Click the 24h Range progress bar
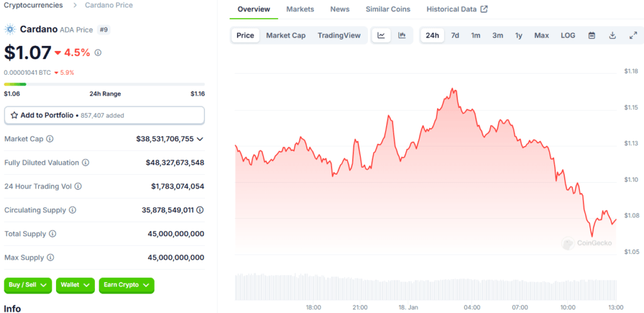The image size is (644, 313). pyautogui.click(x=104, y=84)
